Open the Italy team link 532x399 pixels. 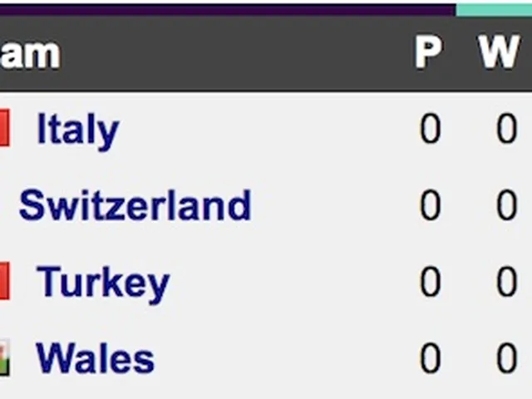pyautogui.click(x=77, y=130)
